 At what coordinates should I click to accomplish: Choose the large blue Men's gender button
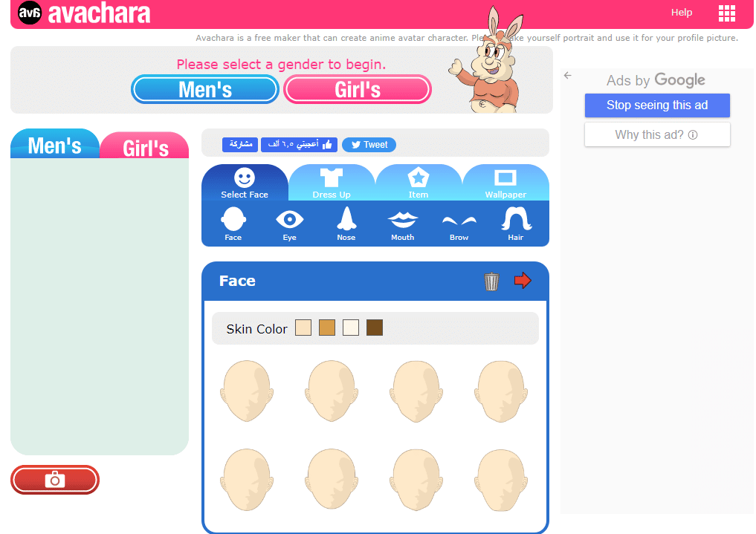click(x=205, y=90)
